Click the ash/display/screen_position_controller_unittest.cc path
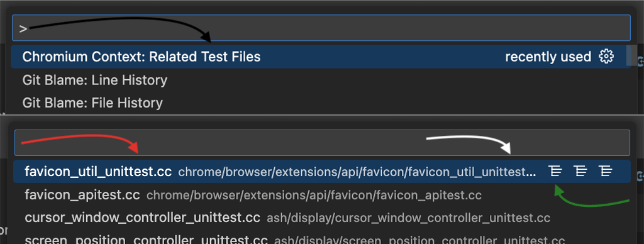644x244 pixels. click(419, 240)
